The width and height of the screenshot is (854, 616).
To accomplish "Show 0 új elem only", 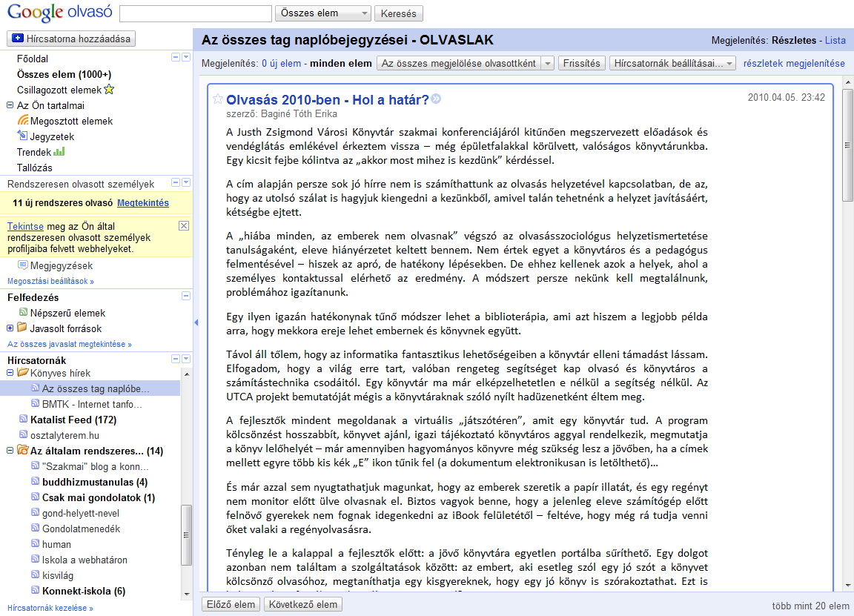I will [281, 63].
